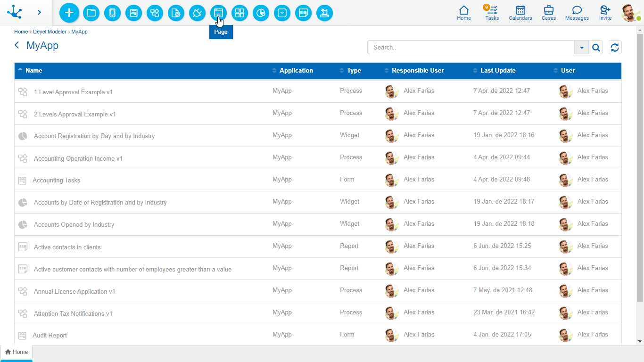Open Calendars
The width and height of the screenshot is (644, 362).
520,13
